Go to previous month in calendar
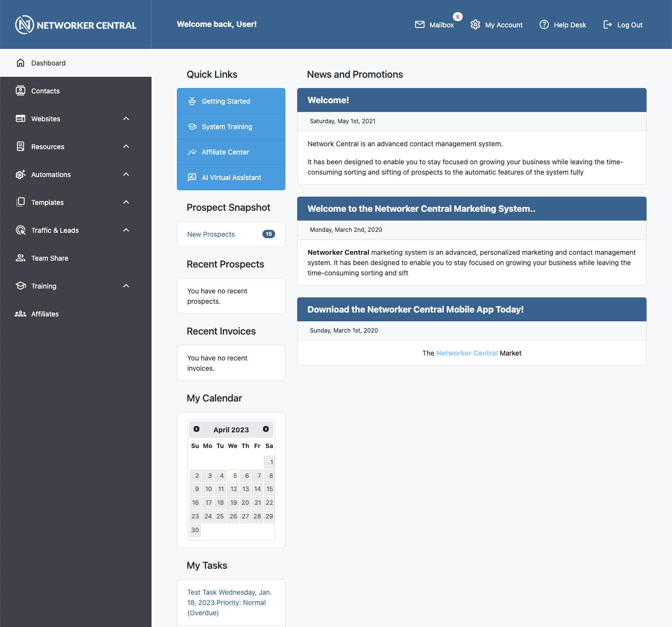 coord(196,429)
